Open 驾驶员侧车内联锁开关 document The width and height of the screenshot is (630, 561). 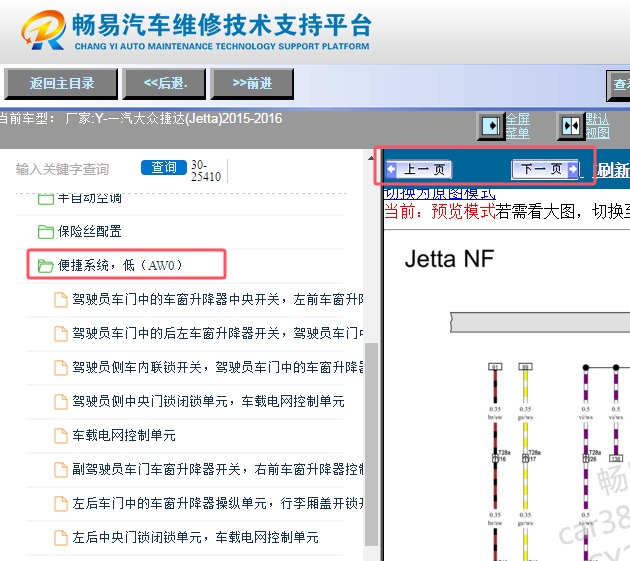click(217, 367)
